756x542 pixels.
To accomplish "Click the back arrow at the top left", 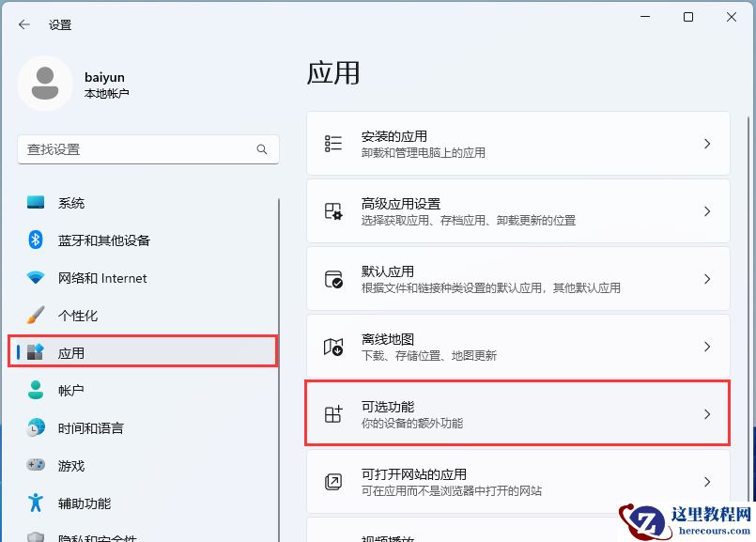I will (23, 25).
